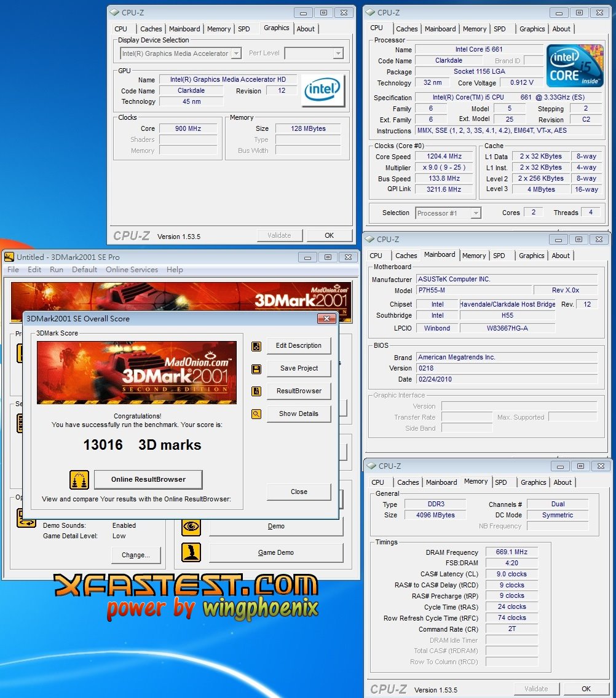
Task: Click the joystick icon beside Game Demo
Action: click(191, 552)
